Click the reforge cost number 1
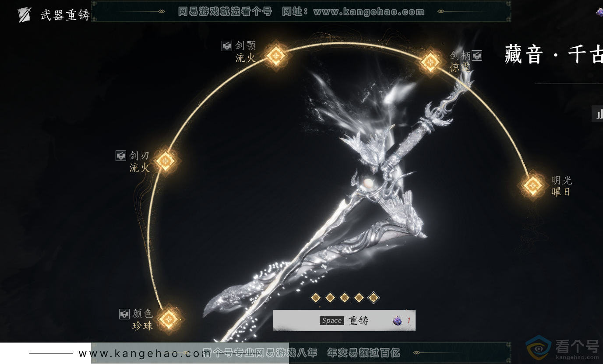 click(x=409, y=321)
